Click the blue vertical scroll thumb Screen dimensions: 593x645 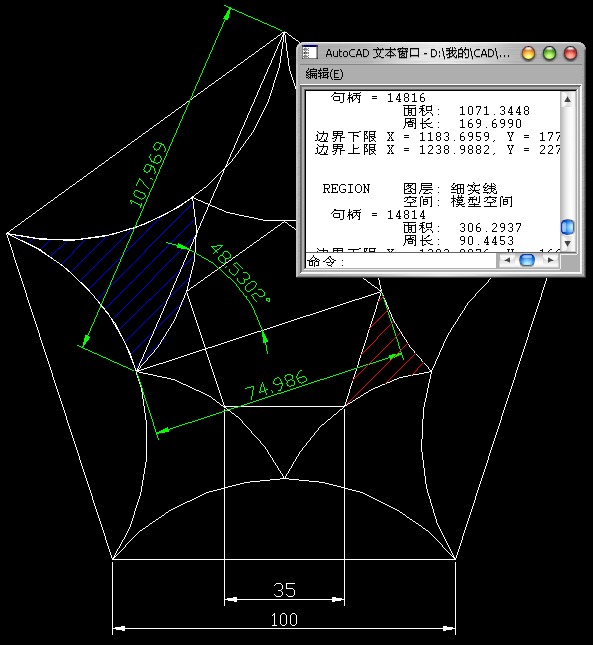pos(568,227)
